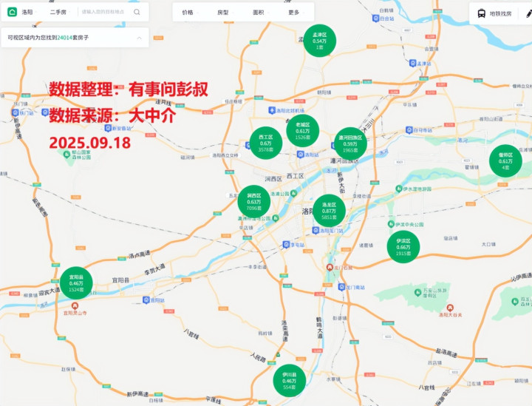Click the 新伊大街 road label
Screen dimensions: 532x406
point(341,183)
